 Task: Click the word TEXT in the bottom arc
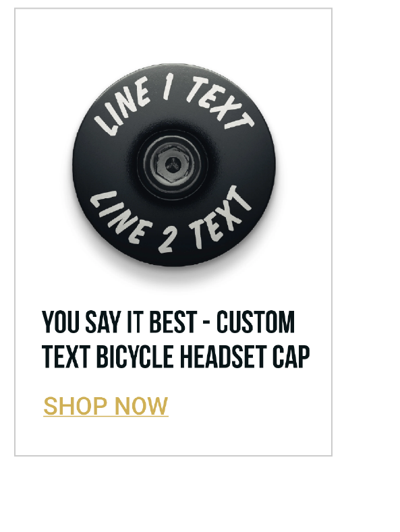219,217
